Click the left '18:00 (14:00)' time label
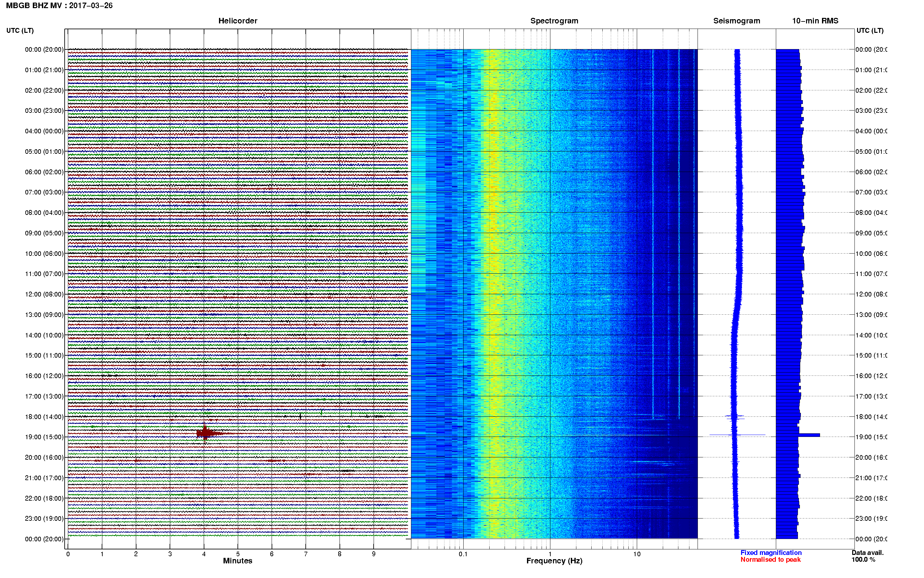 point(44,417)
